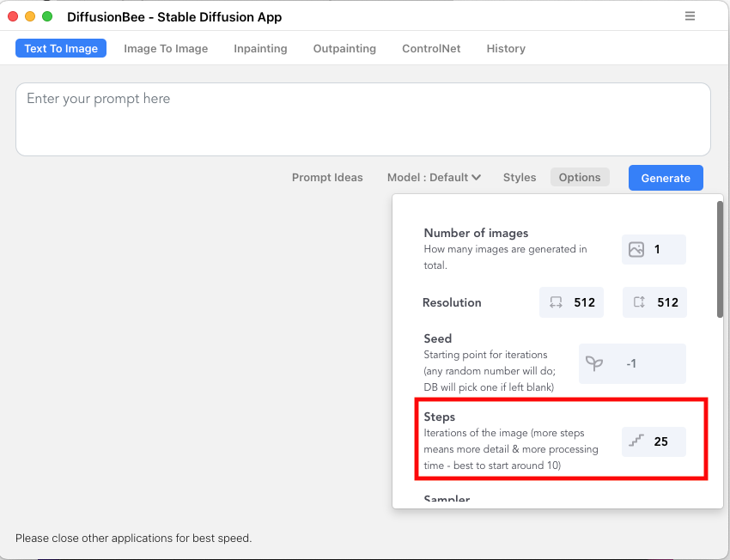Click the 'Seed' heading

[438, 338]
